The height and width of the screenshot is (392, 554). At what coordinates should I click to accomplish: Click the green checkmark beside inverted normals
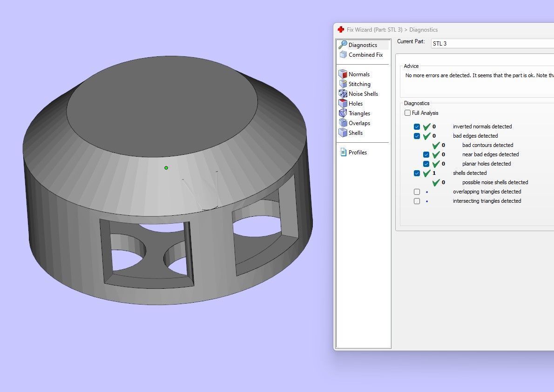(x=427, y=126)
